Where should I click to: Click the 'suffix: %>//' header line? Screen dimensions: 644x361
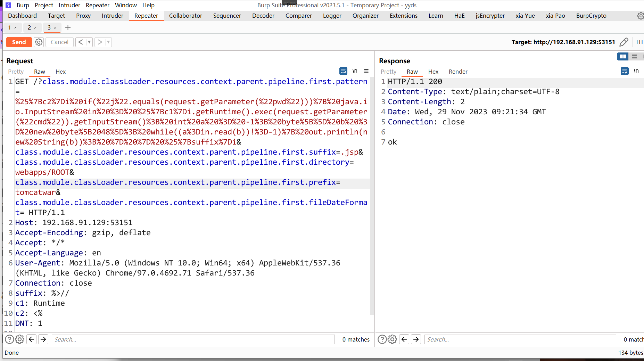click(42, 293)
